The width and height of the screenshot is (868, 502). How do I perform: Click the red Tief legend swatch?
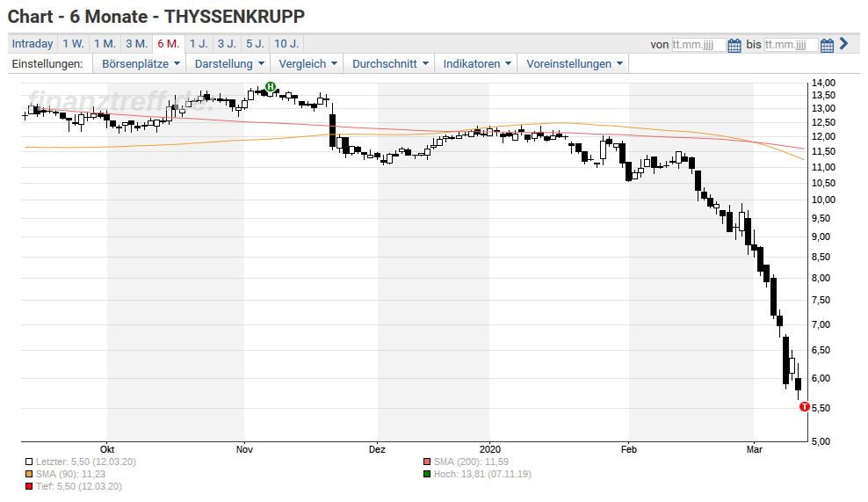click(29, 486)
